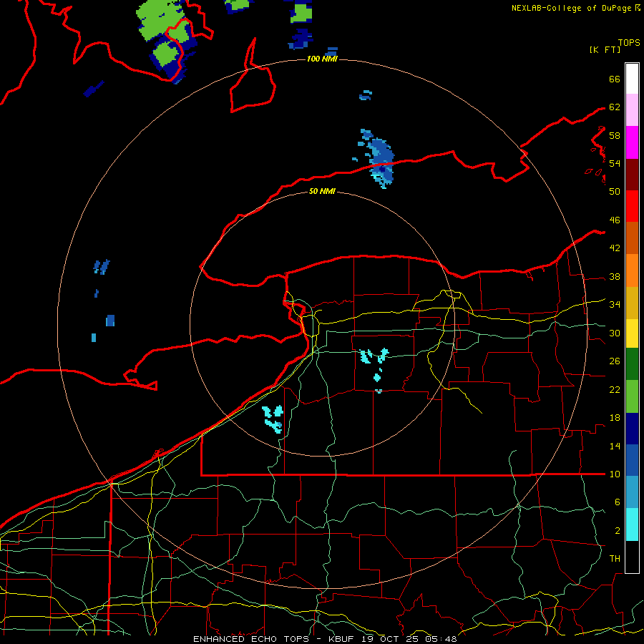Viewport: 644px width, 644px height.
Task: Click the 2 value on the legend
Action: tap(618, 530)
